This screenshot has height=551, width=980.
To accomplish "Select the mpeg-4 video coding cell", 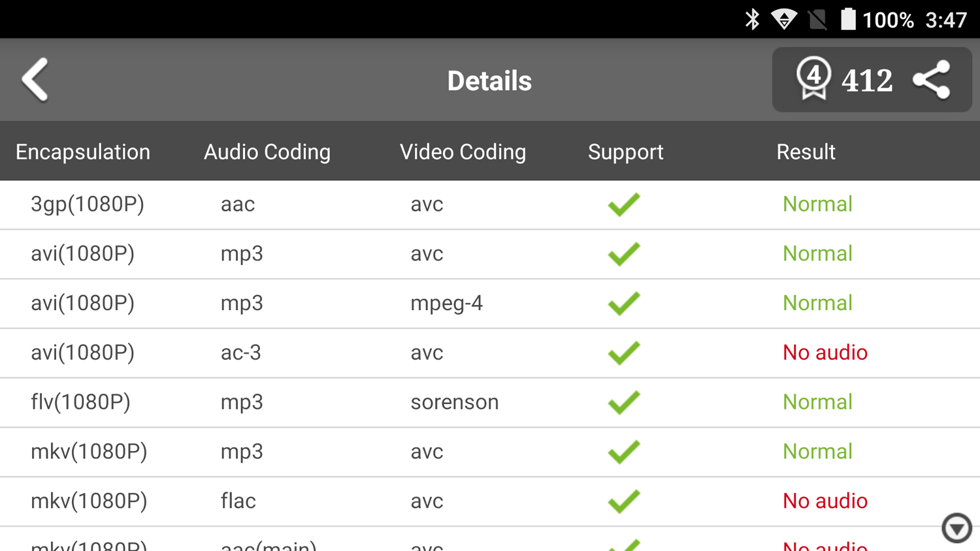I will pyautogui.click(x=447, y=303).
